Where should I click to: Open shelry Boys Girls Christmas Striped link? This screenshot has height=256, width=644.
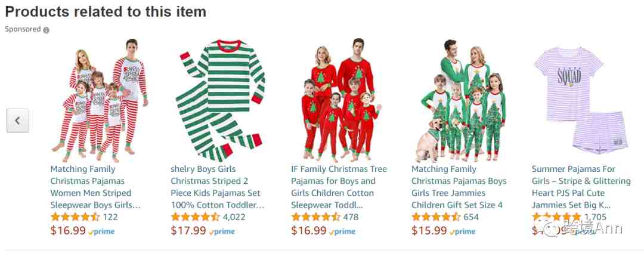218,187
